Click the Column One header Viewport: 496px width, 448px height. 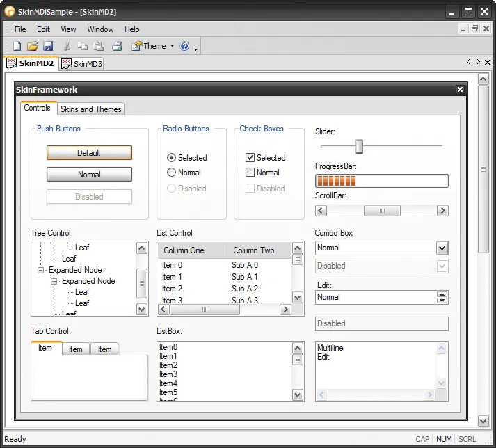pos(192,250)
